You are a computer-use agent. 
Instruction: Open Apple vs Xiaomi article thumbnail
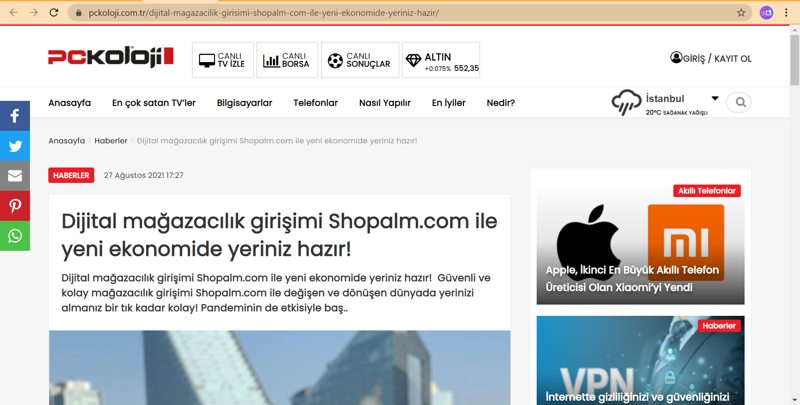640,242
